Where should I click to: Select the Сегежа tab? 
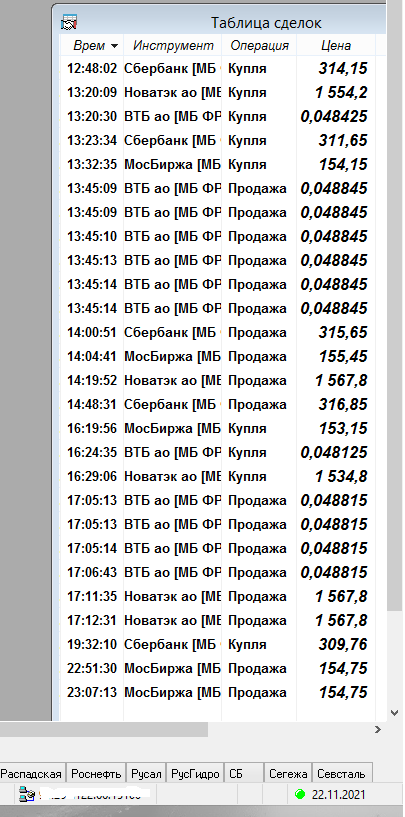click(288, 774)
